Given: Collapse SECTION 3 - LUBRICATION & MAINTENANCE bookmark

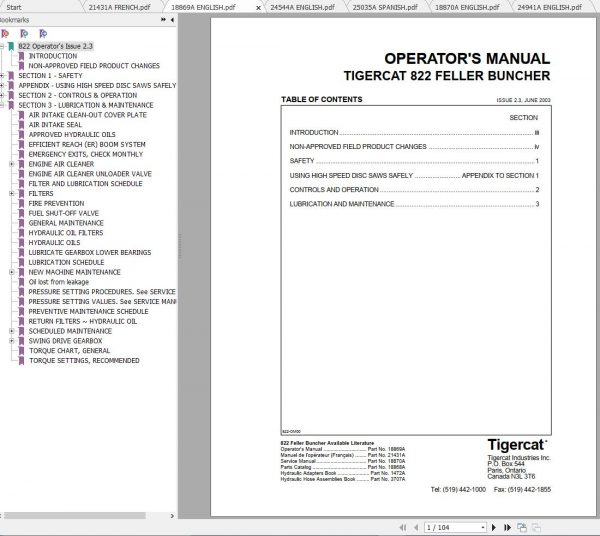Looking at the screenshot, I should point(2,105).
